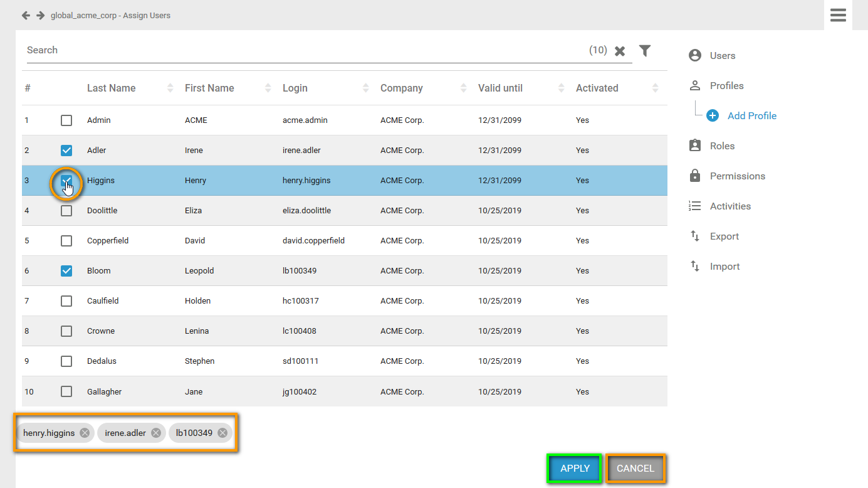The height and width of the screenshot is (488, 868).
Task: Sort by the Last Name column arrows
Action: tap(170, 88)
